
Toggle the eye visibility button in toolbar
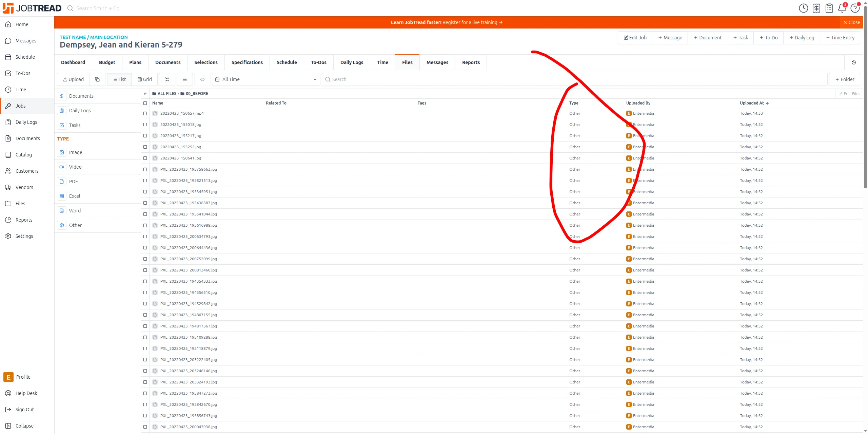click(202, 79)
